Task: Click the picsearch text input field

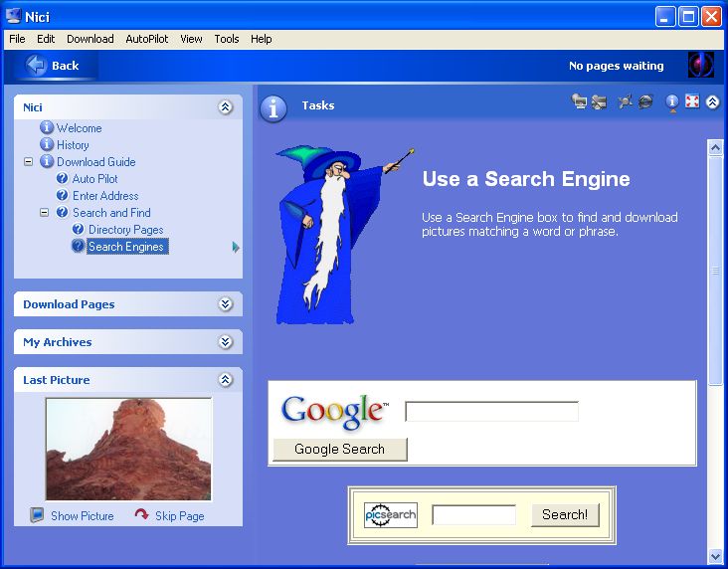Action: pyautogui.click(x=473, y=514)
